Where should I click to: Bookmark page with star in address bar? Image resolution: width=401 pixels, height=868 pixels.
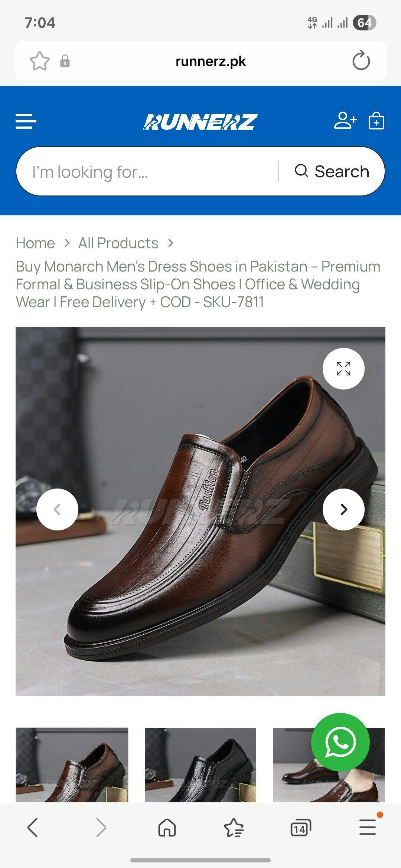[39, 61]
